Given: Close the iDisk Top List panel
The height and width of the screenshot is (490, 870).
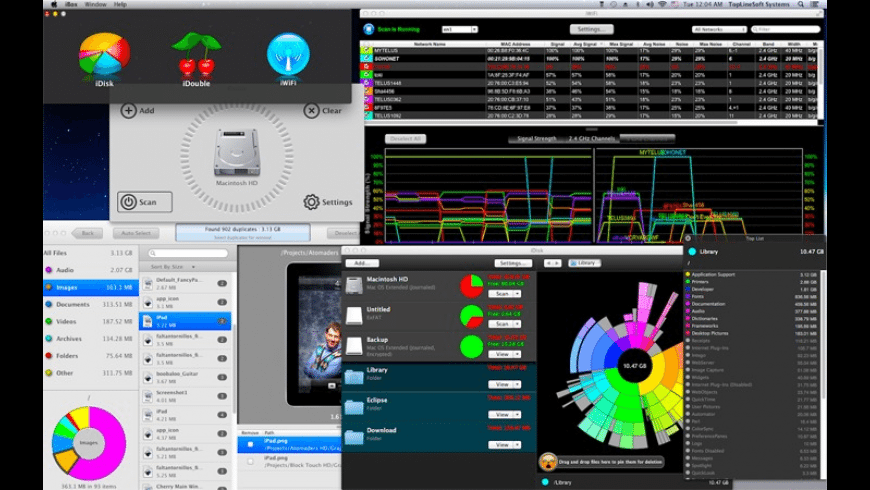Looking at the screenshot, I should tap(688, 239).
